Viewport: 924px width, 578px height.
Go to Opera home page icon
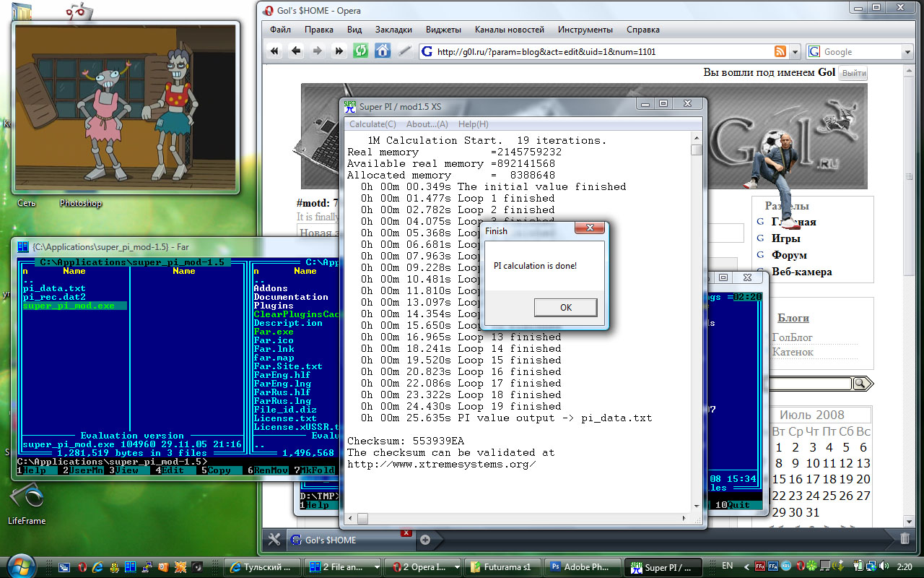point(383,51)
